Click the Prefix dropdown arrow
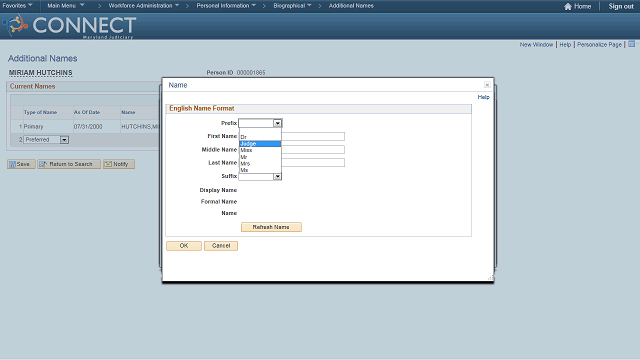640x360 pixels. tap(277, 123)
